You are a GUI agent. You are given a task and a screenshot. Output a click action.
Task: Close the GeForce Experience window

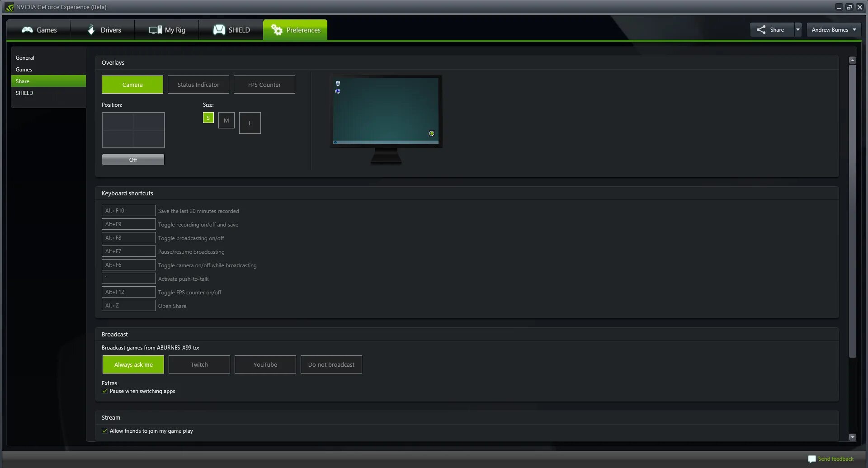pyautogui.click(x=860, y=7)
